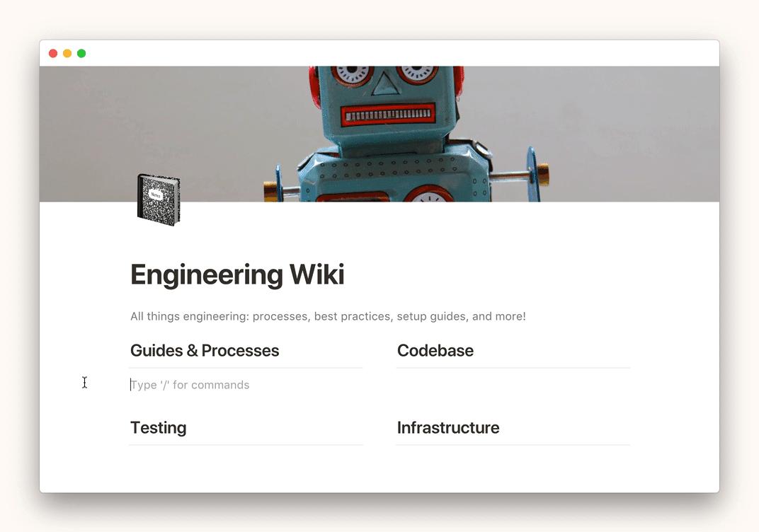Select the notebook emoji above the title
759x532 pixels.
159,200
